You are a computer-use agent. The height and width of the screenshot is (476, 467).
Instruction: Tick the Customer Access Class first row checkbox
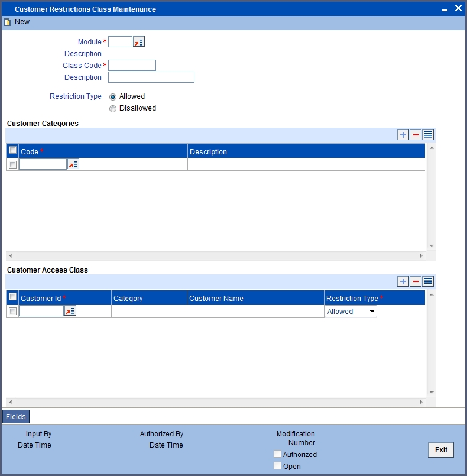12,311
